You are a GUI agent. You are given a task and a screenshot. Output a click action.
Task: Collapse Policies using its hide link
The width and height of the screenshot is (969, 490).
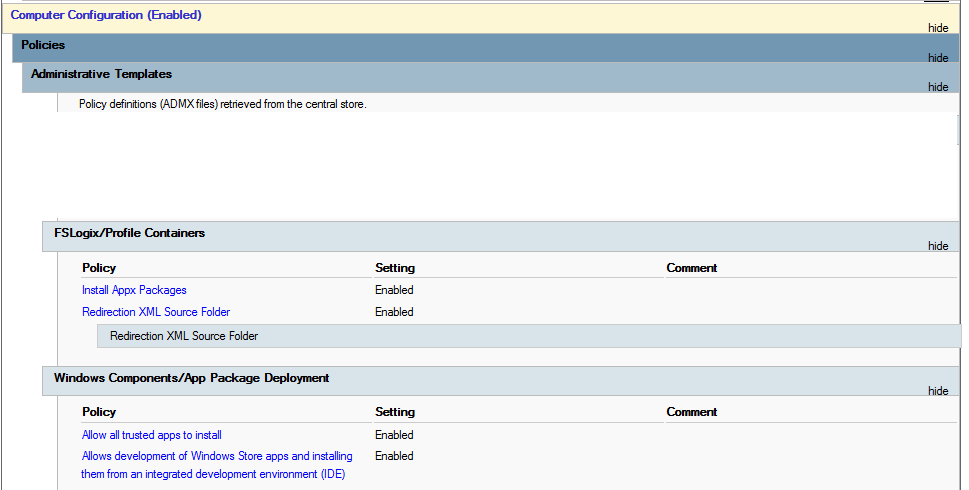[x=937, y=57]
